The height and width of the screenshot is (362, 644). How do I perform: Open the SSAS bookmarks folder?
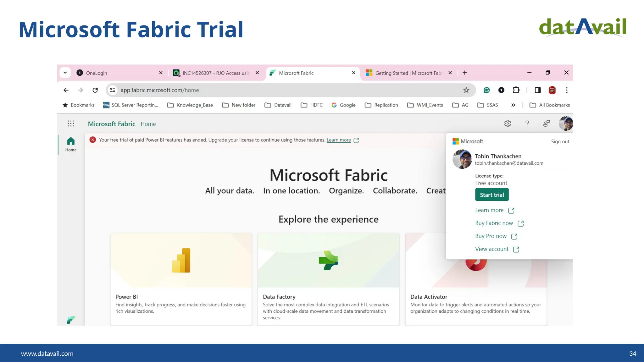[x=488, y=105]
